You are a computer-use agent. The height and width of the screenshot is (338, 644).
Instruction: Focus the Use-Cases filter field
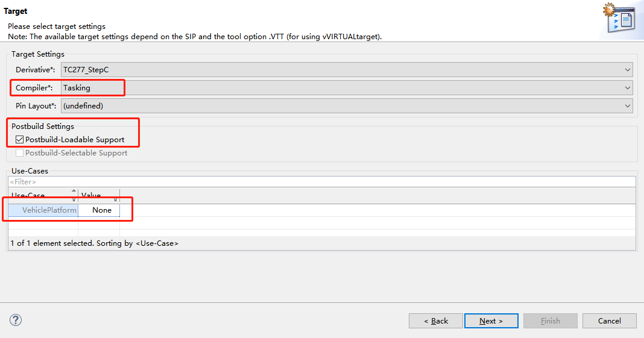(x=322, y=182)
